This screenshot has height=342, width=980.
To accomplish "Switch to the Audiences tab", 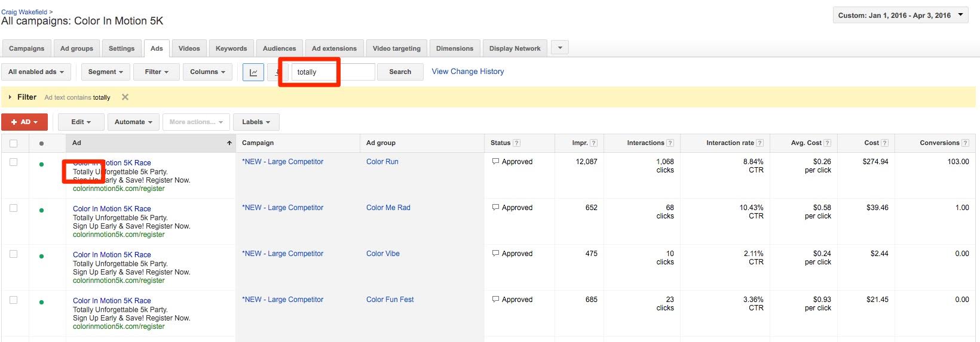I will point(280,48).
